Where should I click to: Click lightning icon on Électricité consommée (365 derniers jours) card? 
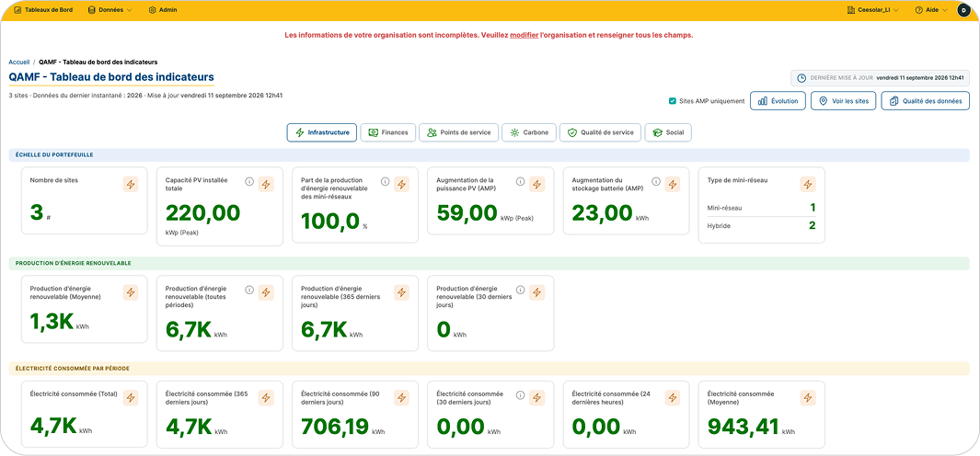click(x=266, y=398)
